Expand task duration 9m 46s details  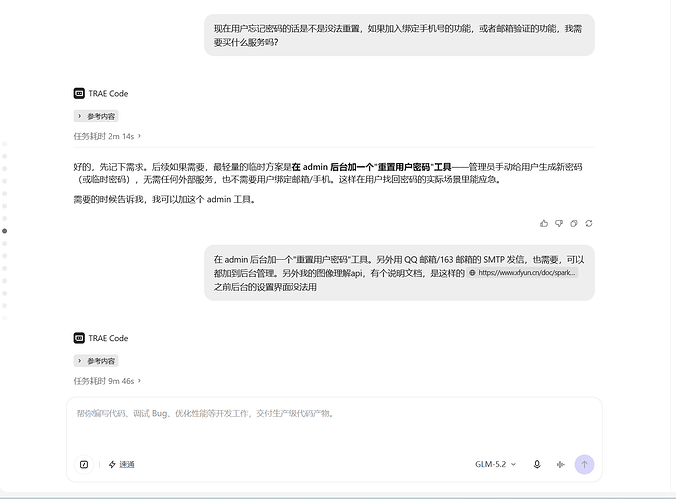[x=107, y=381]
